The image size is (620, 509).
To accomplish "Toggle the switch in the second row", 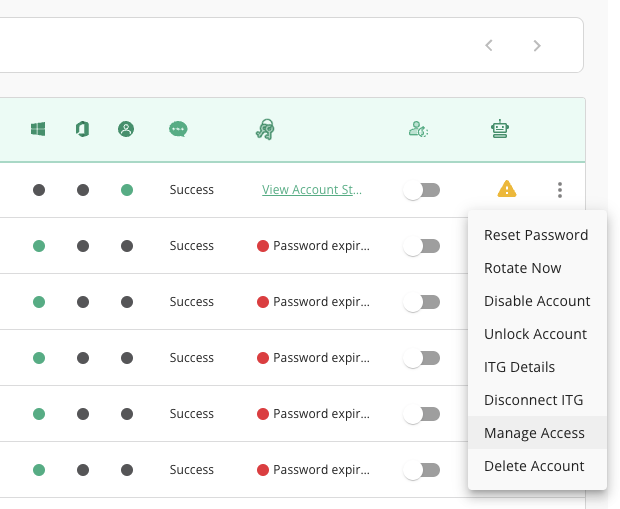I will [422, 246].
